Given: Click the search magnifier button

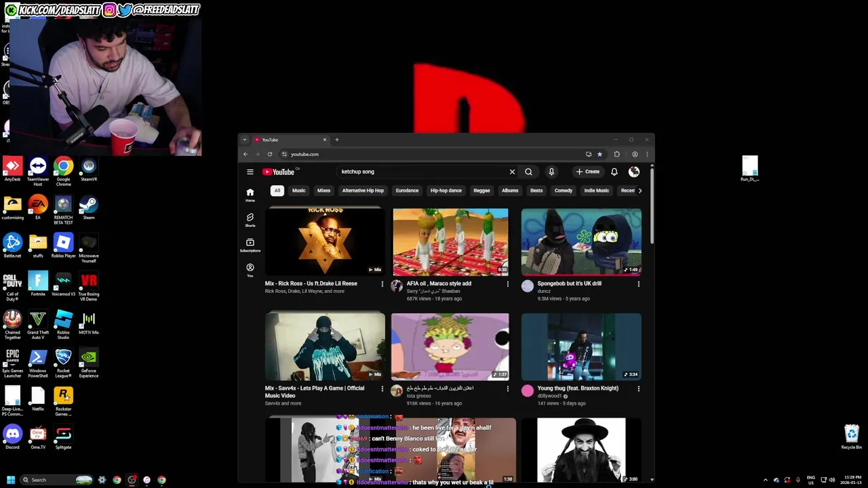Looking at the screenshot, I should pyautogui.click(x=528, y=172).
